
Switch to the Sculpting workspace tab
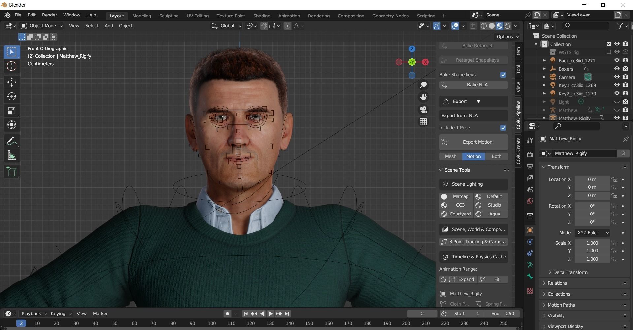169,16
